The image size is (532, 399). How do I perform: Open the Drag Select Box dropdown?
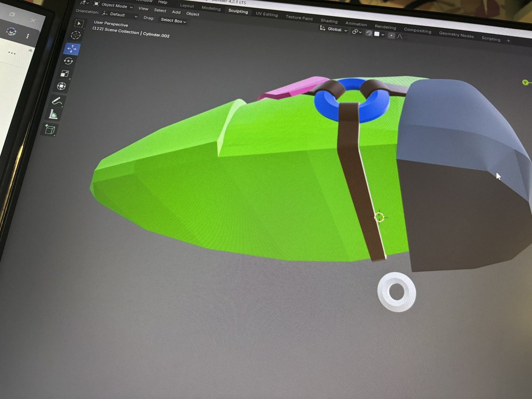(x=173, y=20)
